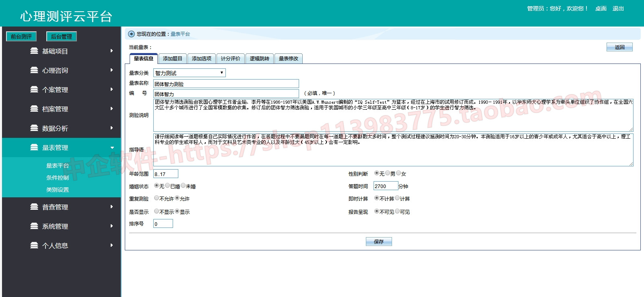644x297 pixels.
Task: Expand the 基础项目 menu arrow
Action: pyautogui.click(x=111, y=51)
